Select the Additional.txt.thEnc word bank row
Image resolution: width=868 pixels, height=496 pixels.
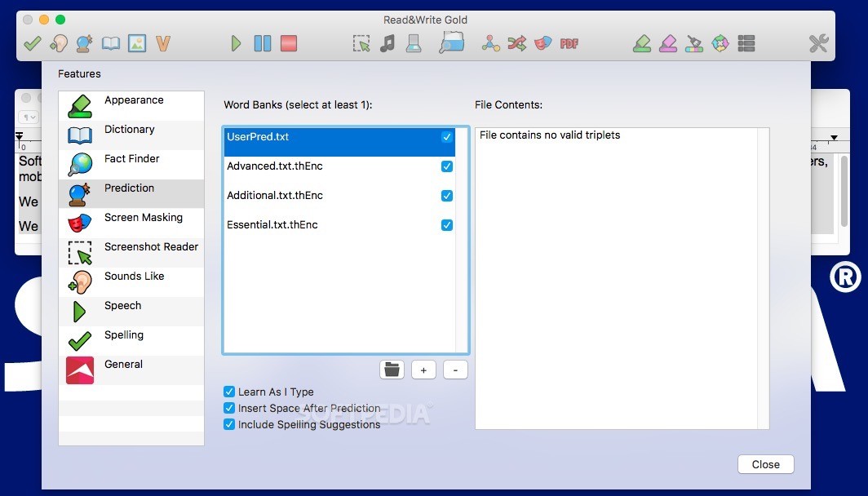(339, 201)
